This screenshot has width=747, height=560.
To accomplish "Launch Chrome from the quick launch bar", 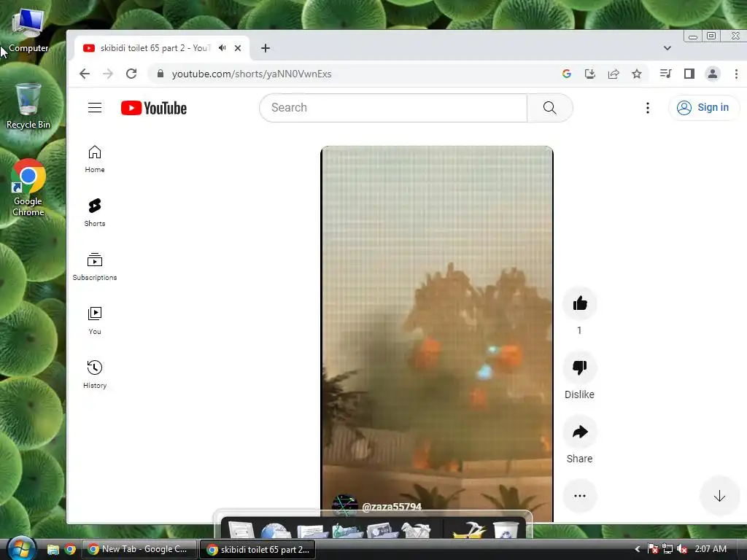I will (x=70, y=550).
